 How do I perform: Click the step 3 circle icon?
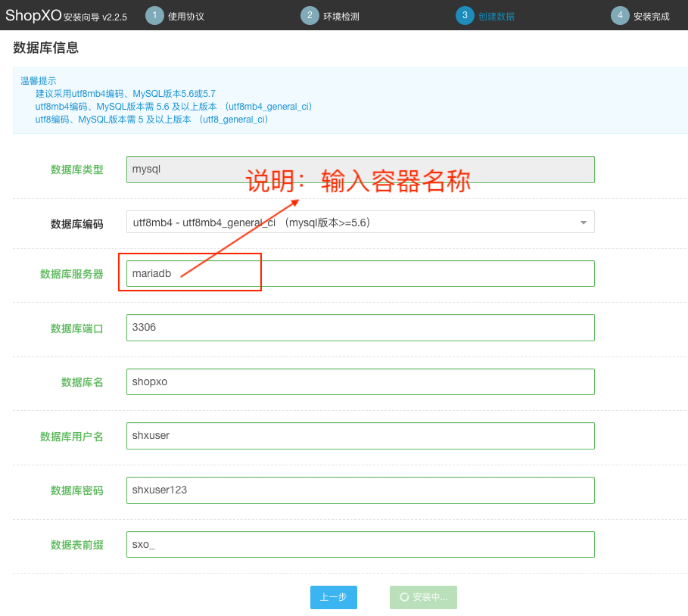tap(465, 16)
